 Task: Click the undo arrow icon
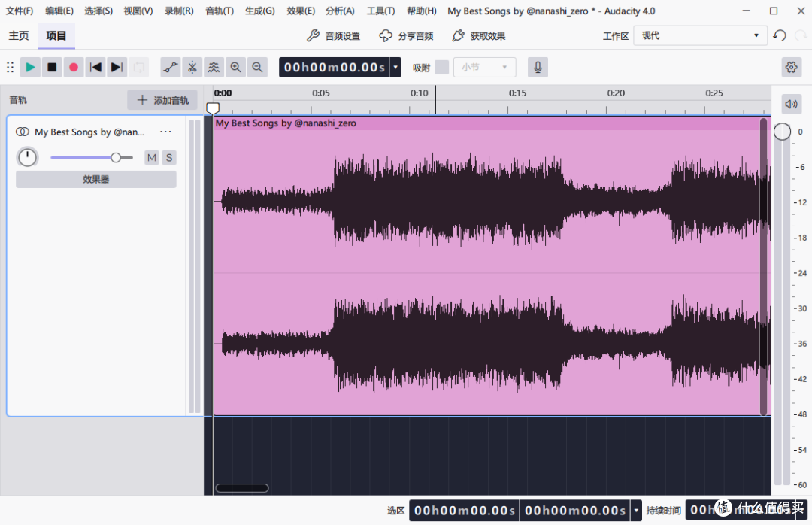780,36
